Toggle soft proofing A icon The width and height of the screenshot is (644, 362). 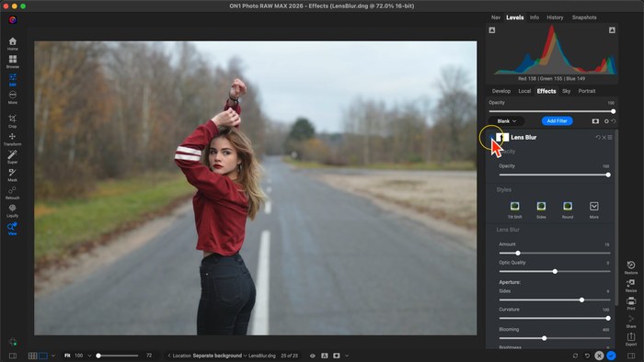[x=325, y=356]
